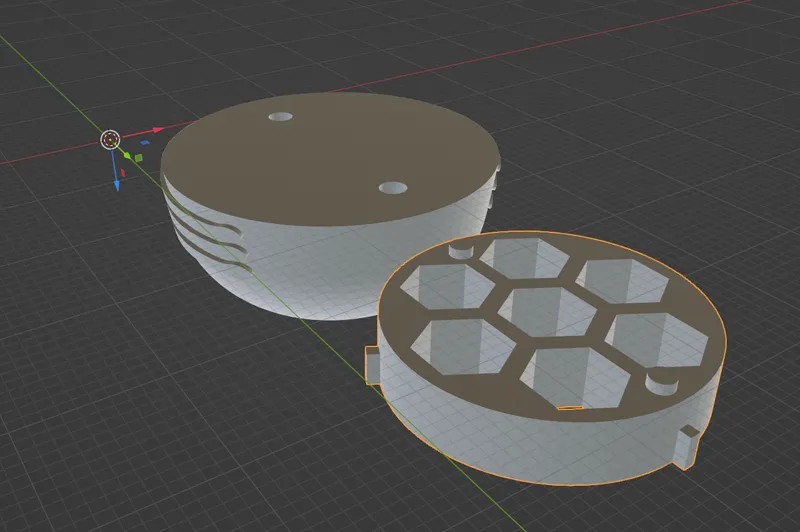
Task: Click the small orange notch on tray's front rim
Action: pos(568,408)
